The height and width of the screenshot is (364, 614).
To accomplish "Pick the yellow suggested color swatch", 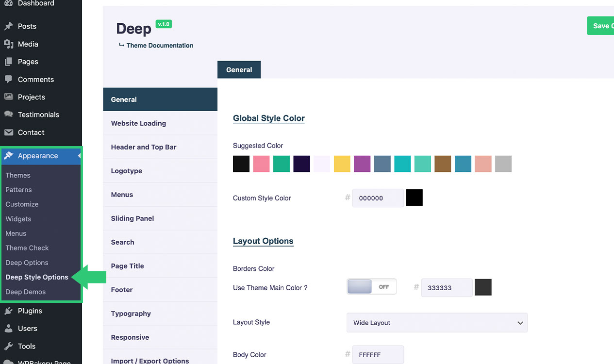I will coord(342,164).
